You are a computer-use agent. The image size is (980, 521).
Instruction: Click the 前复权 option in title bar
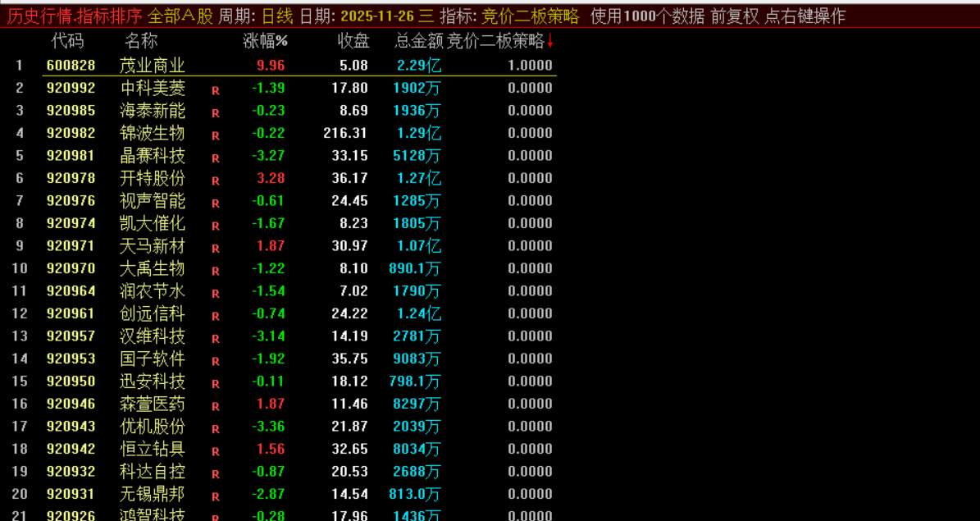click(734, 16)
